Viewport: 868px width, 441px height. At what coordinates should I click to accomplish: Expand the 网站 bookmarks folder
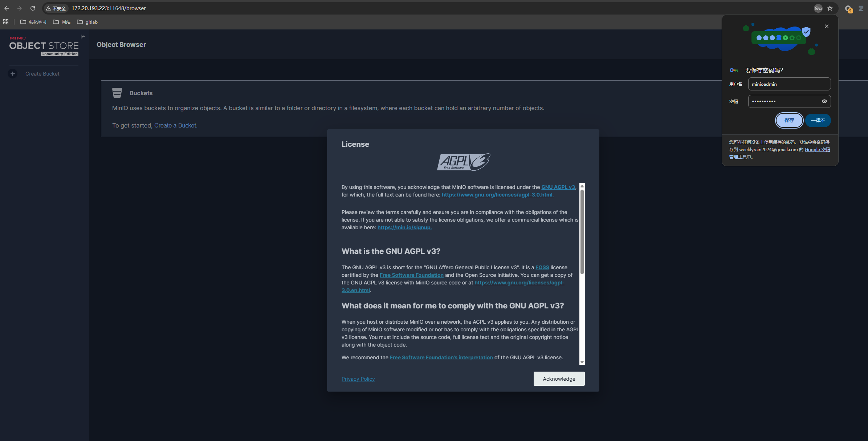(x=62, y=22)
